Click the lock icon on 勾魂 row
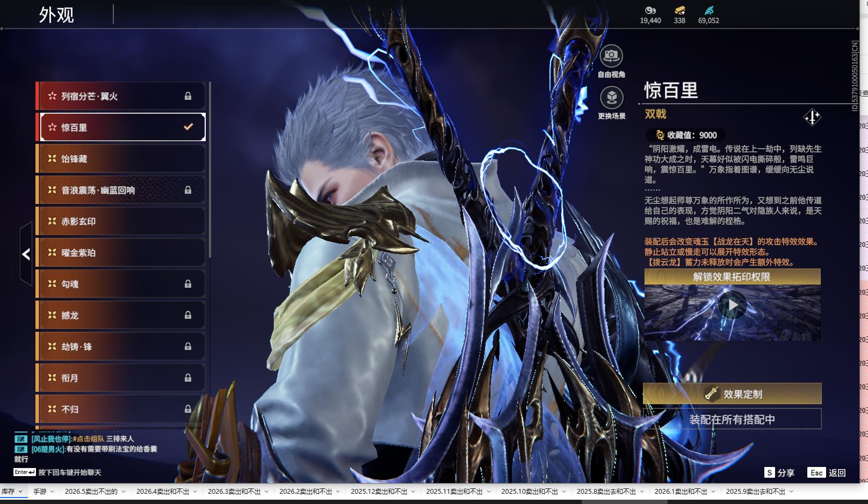This screenshot has height=504, width=868. (x=188, y=284)
